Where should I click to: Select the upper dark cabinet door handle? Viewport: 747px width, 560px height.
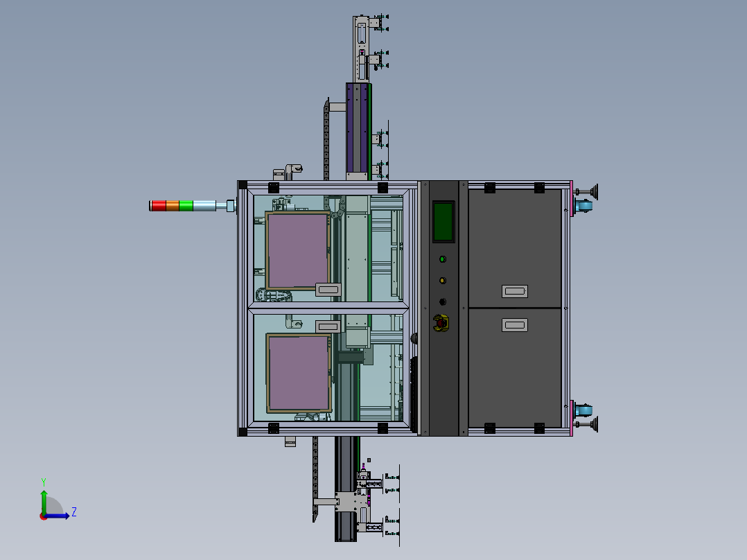[514, 291]
